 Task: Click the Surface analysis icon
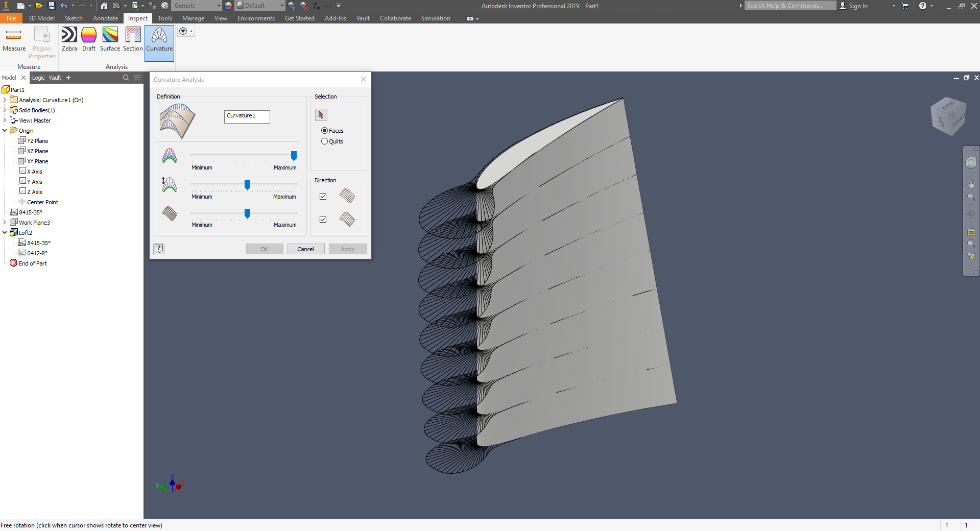[110, 39]
